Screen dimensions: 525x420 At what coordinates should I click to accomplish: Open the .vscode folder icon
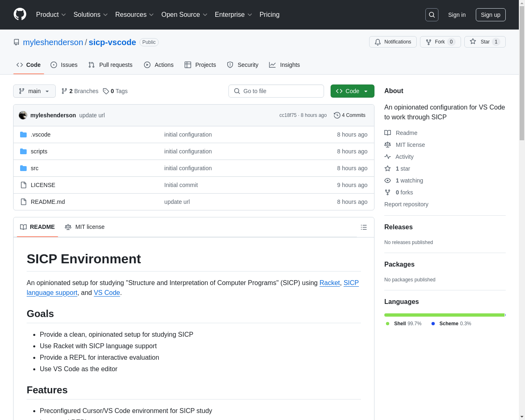[x=23, y=135]
